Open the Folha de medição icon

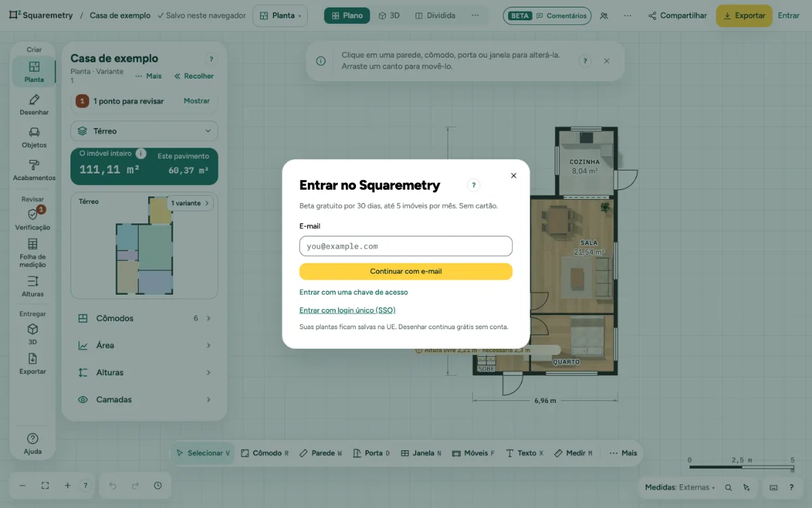pos(32,253)
